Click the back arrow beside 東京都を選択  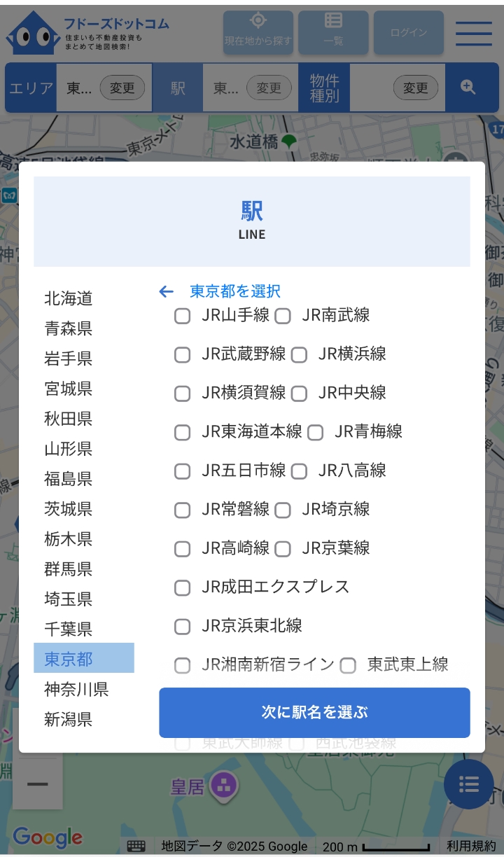coord(166,291)
